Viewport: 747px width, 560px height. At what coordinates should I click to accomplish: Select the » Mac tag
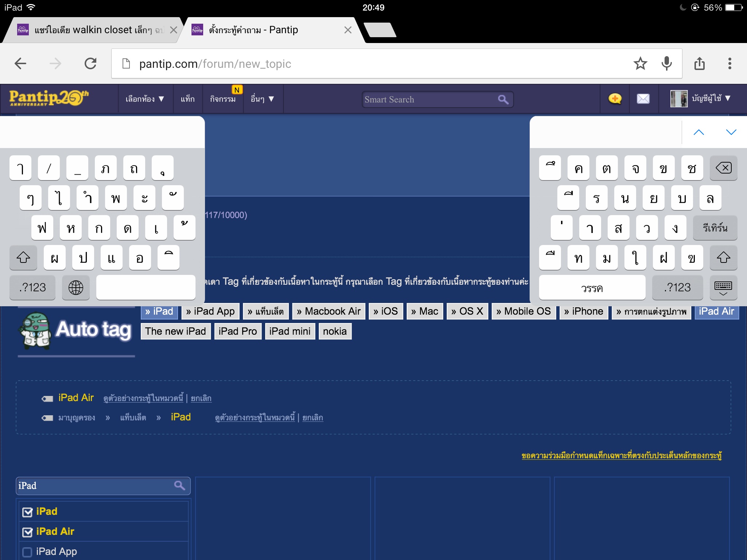coord(425,311)
